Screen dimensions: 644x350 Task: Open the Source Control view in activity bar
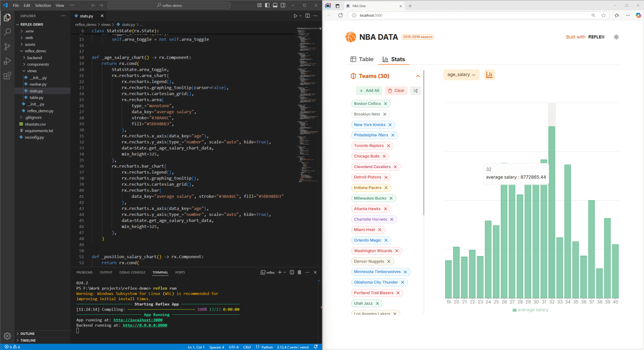pyautogui.click(x=7, y=47)
